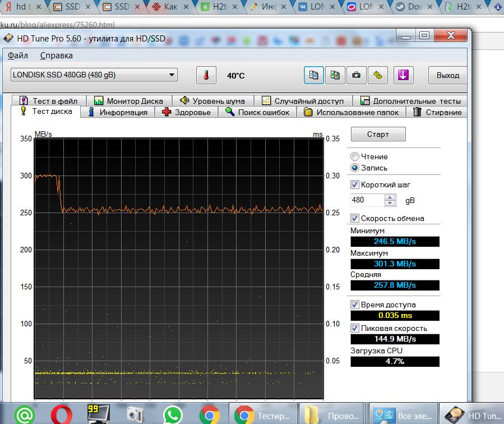Click the CPU load value 4.7%
504x424 pixels.
coord(395,361)
